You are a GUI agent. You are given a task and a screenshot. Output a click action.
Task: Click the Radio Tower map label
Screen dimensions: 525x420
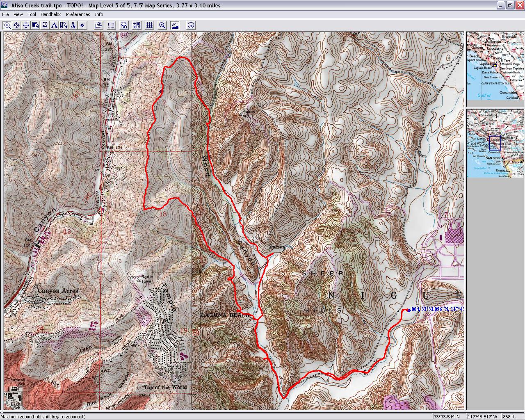147,279
